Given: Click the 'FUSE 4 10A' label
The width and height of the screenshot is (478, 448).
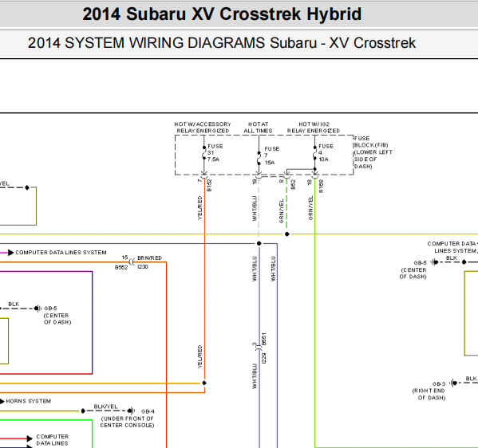Looking at the screenshot, I should coord(326,152).
